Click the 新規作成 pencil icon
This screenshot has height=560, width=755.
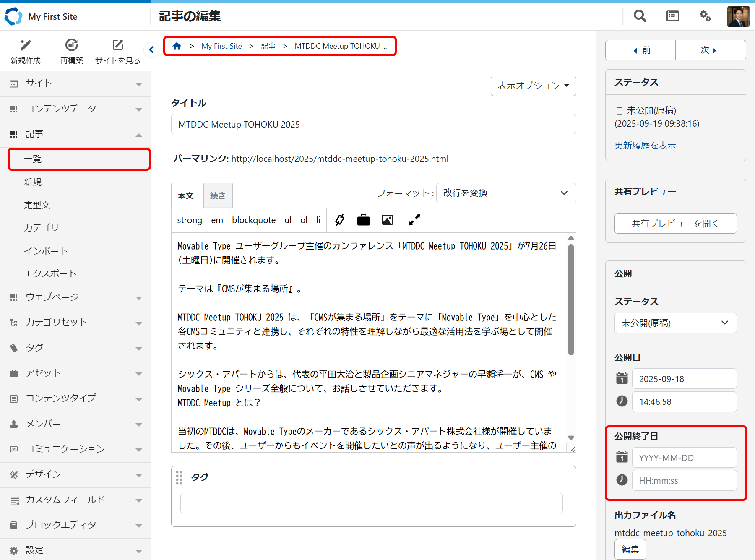click(26, 45)
